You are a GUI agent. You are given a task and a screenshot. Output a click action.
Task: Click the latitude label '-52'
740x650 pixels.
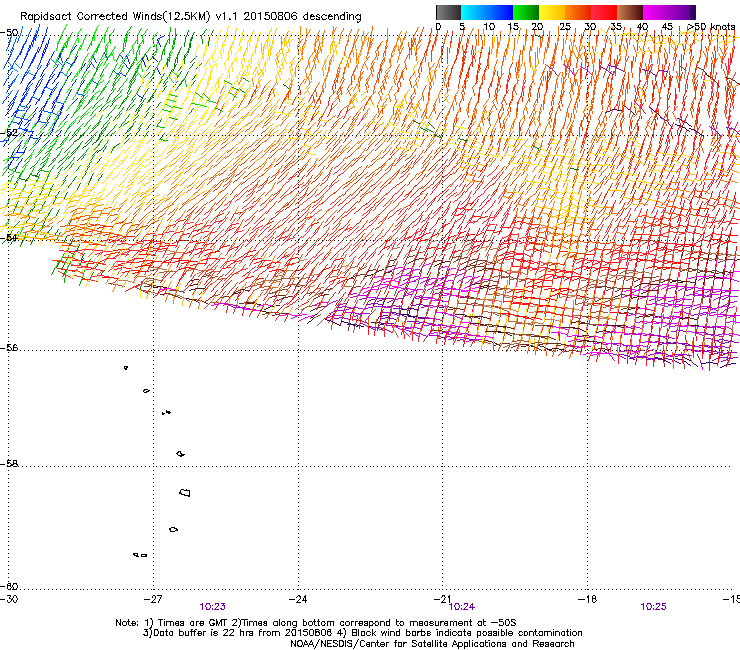(9, 133)
